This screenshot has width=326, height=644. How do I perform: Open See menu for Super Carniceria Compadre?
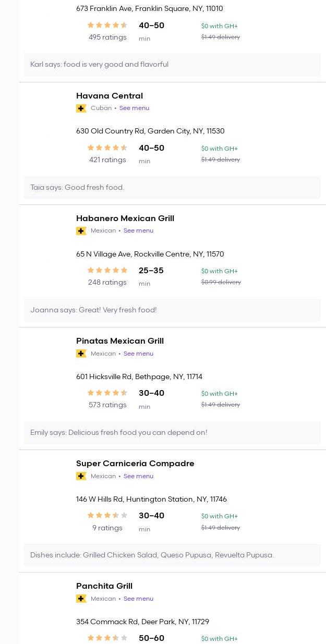tap(138, 476)
